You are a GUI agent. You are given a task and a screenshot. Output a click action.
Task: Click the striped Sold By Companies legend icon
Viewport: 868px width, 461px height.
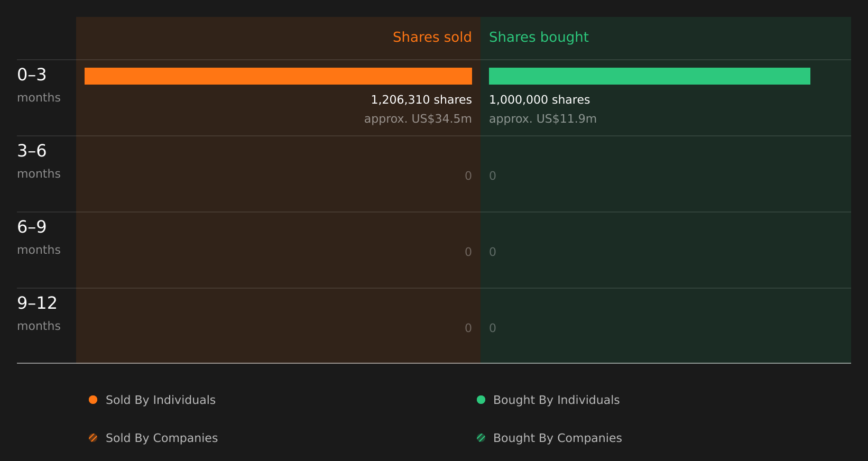coord(93,438)
